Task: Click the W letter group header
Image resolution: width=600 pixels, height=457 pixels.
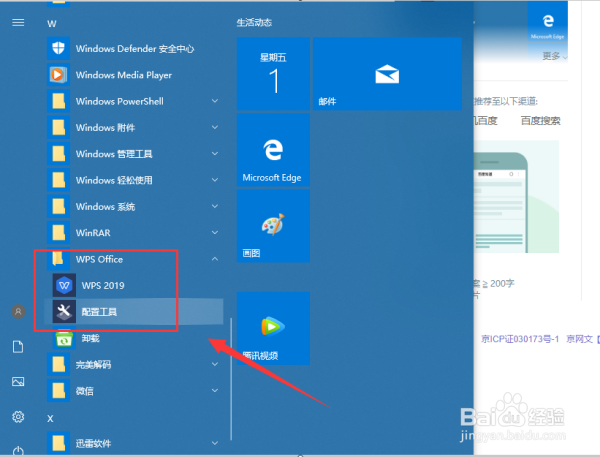Action: tap(52, 24)
